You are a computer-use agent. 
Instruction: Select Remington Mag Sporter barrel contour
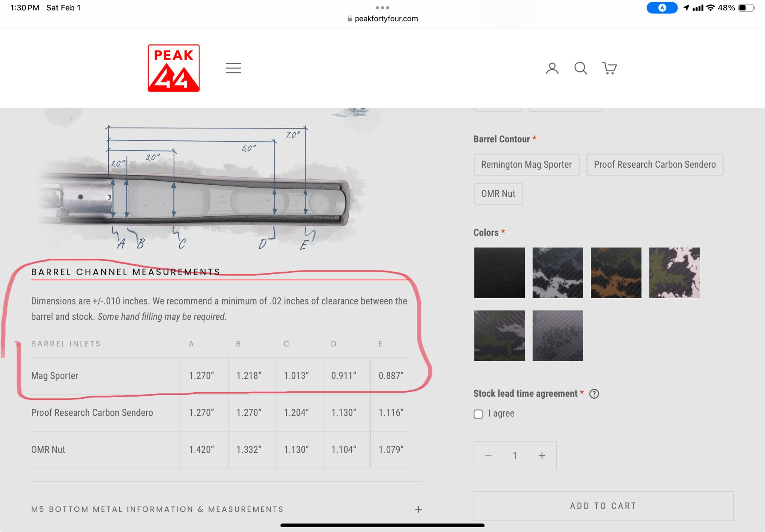pyautogui.click(x=526, y=165)
